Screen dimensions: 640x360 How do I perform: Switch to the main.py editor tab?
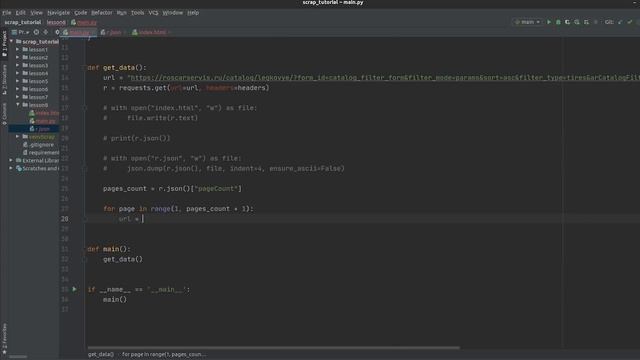pos(78,32)
